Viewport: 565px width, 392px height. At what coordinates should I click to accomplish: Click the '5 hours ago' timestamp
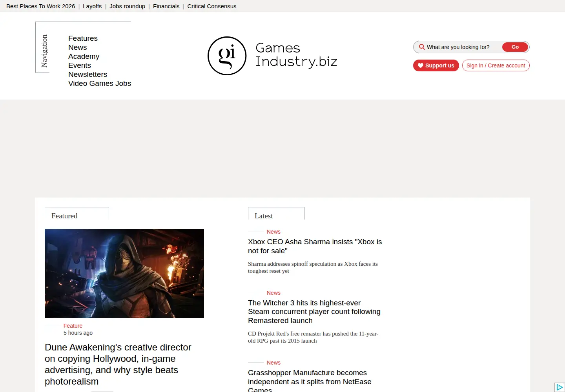(78, 333)
